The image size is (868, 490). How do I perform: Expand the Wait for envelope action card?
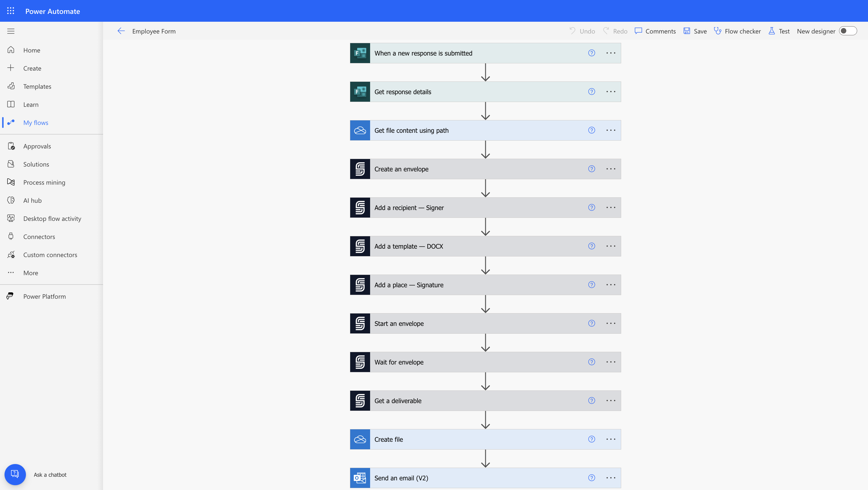pos(472,362)
